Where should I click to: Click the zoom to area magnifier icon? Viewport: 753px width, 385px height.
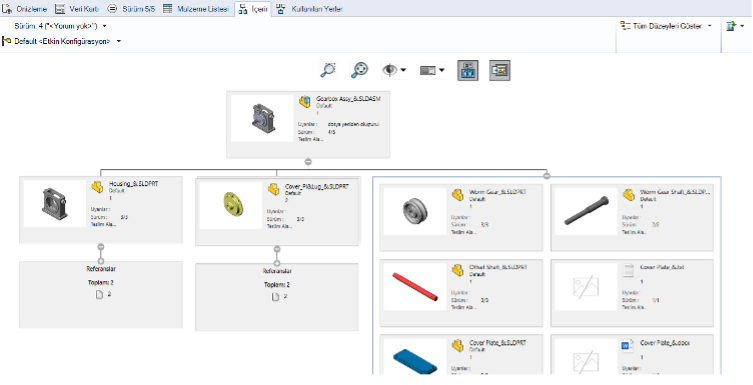[x=328, y=70]
